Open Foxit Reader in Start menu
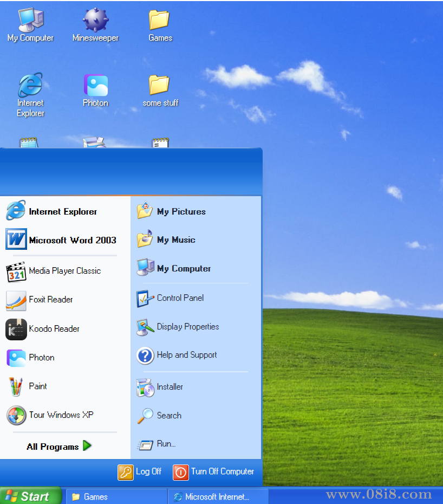The image size is (443, 504). (x=50, y=300)
